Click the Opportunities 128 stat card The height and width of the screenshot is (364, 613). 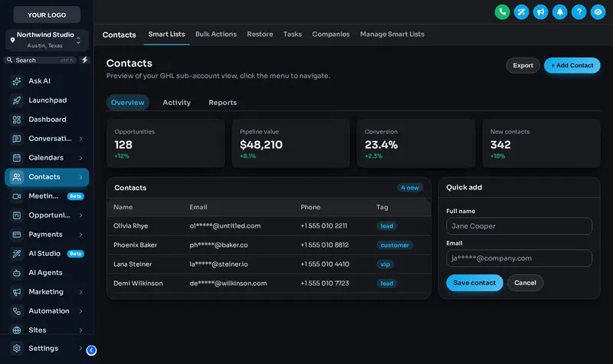click(x=166, y=143)
